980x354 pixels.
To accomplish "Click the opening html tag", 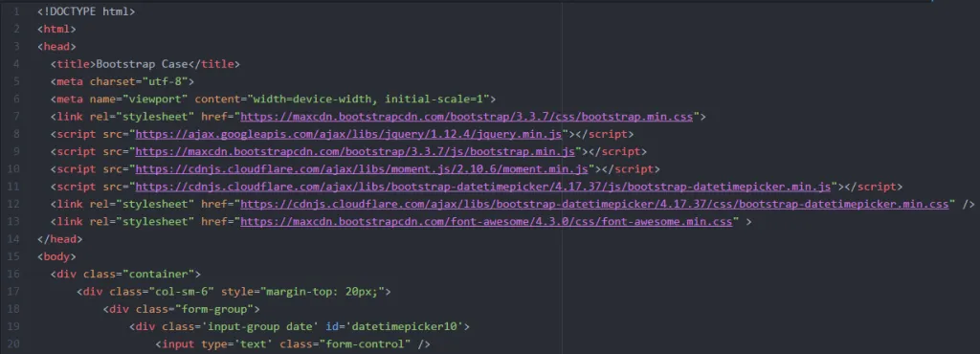I will tap(56, 29).
